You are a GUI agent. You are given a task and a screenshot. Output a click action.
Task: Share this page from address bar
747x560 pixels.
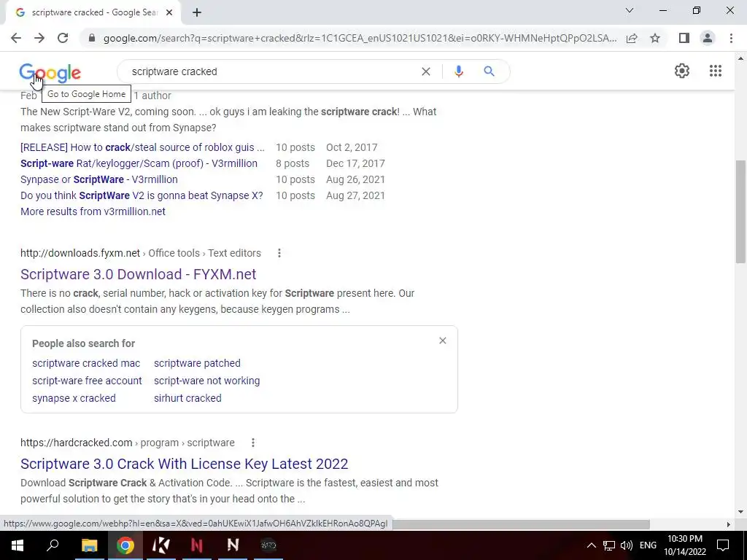632,38
